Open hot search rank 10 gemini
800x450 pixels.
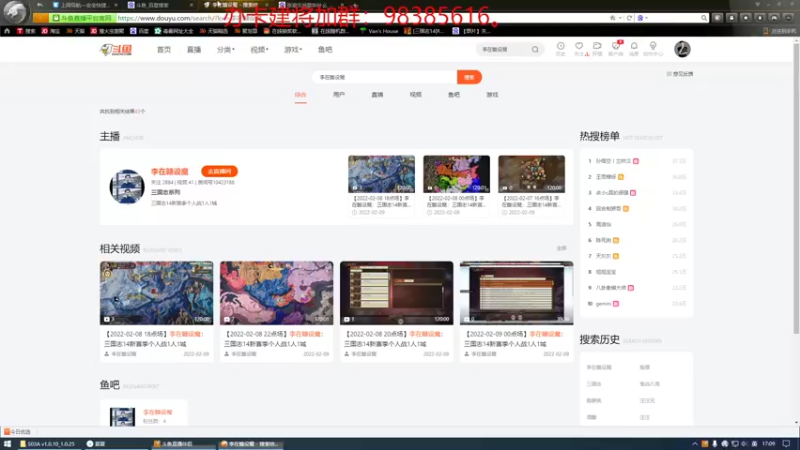click(x=604, y=304)
